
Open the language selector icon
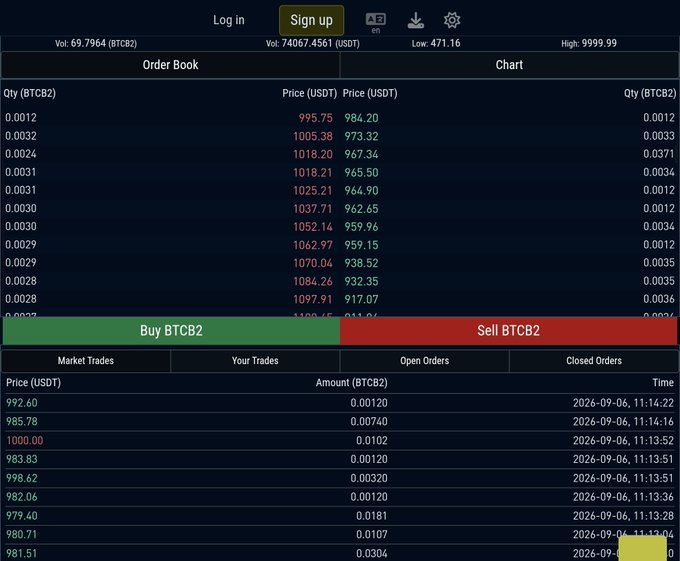tap(376, 23)
